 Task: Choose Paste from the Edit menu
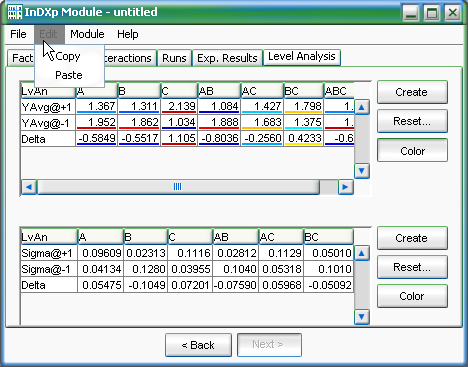[x=69, y=75]
